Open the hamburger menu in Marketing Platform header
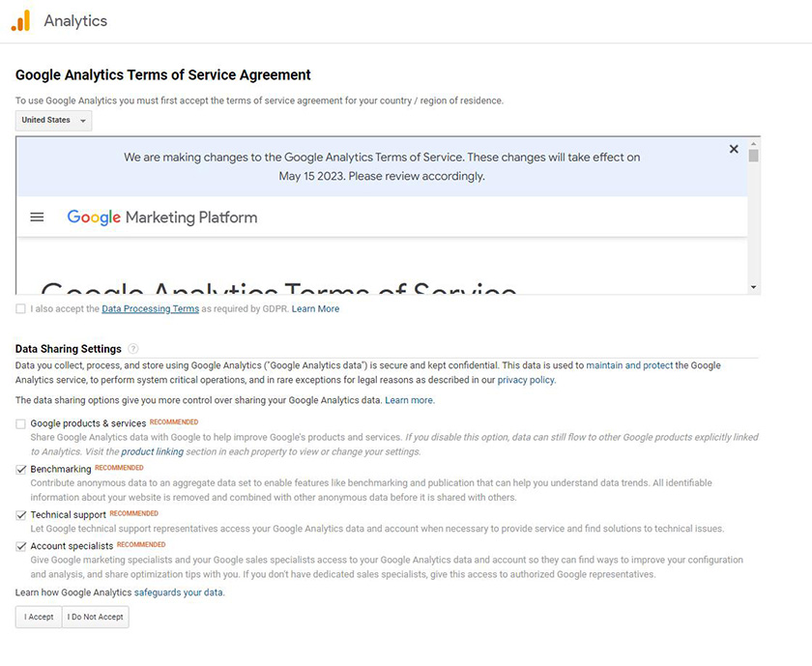Viewport: 812px width, 666px height. (x=37, y=217)
